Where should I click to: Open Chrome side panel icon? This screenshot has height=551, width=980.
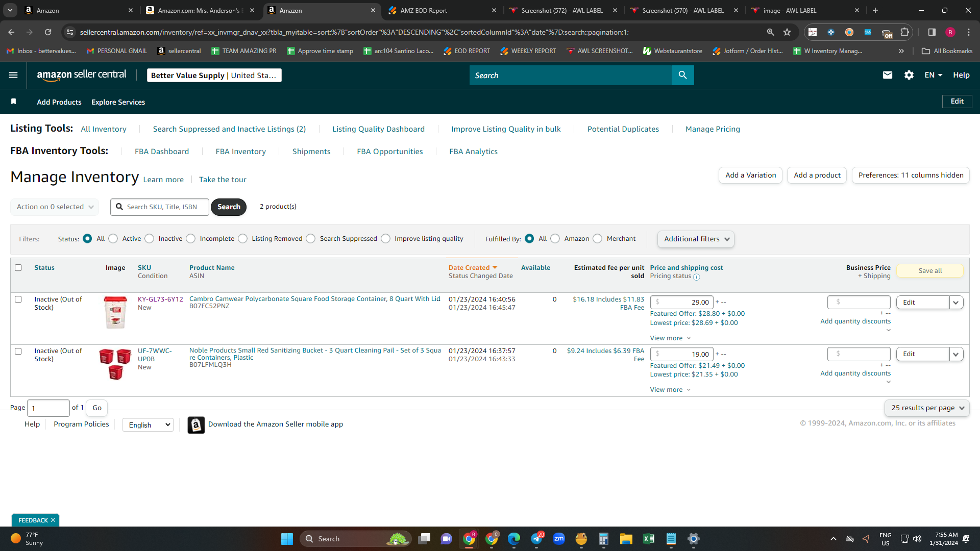(932, 32)
